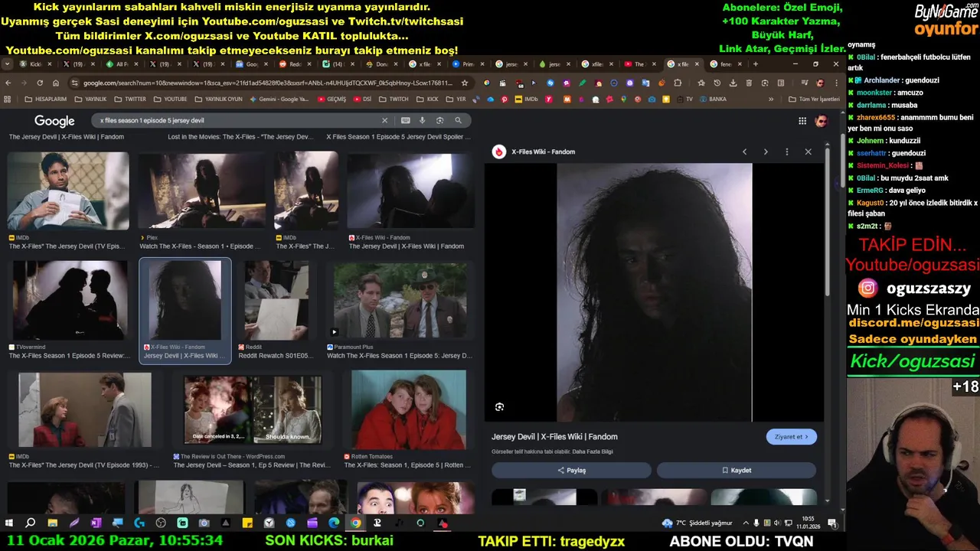Click the Google search input field
The width and height of the screenshot is (980, 551).
[x=237, y=120]
